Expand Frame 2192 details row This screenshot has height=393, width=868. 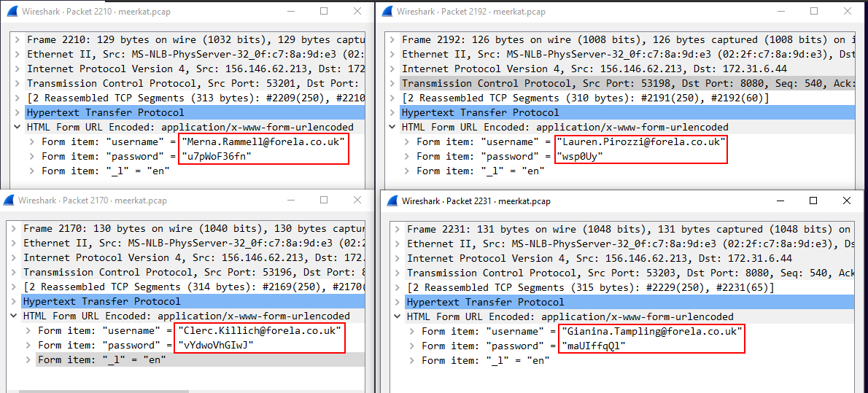coord(392,39)
